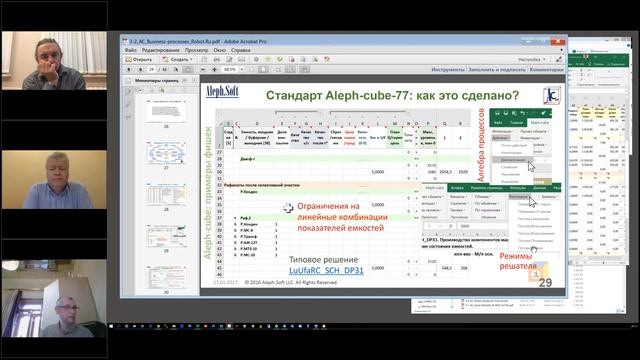
Task: Select the arrow selection tool
Action: [x=176, y=70]
